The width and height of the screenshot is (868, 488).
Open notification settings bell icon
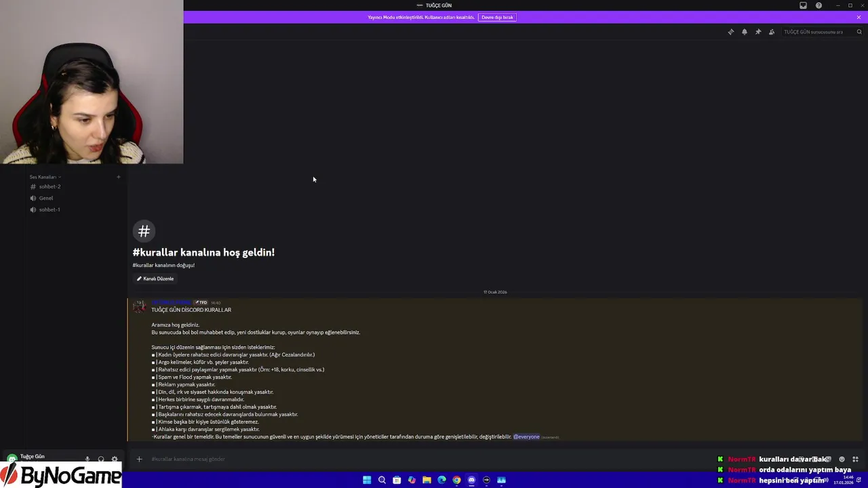(x=745, y=32)
